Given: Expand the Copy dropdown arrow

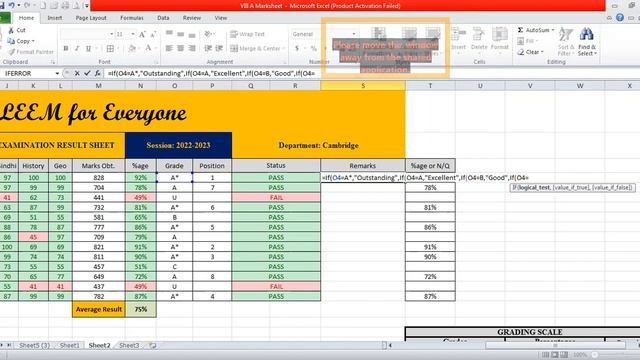Looking at the screenshot, I should point(33,41).
